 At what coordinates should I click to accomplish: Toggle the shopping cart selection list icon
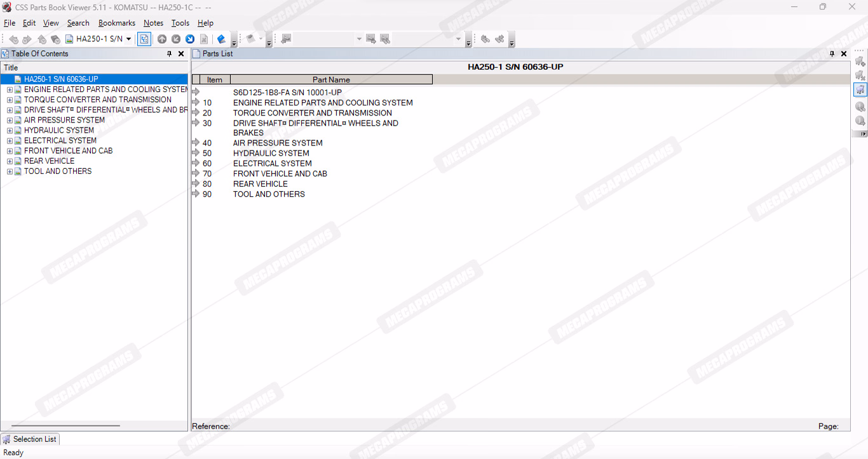860,90
